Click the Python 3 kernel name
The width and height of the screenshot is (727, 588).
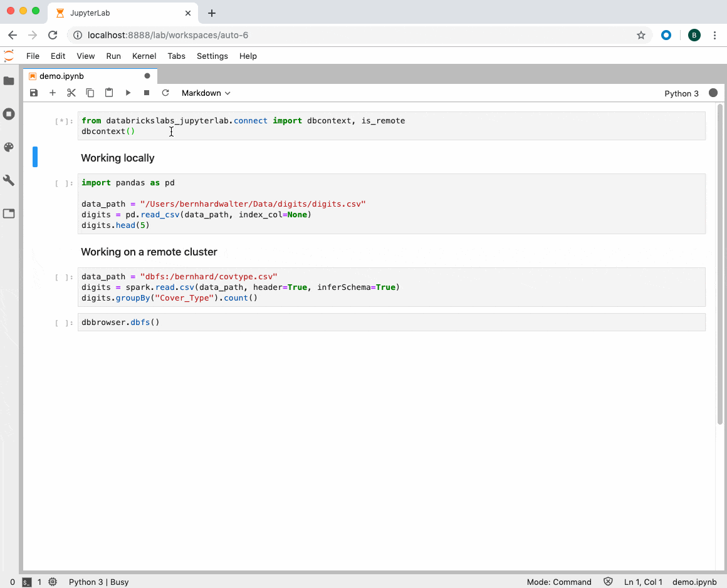681,93
